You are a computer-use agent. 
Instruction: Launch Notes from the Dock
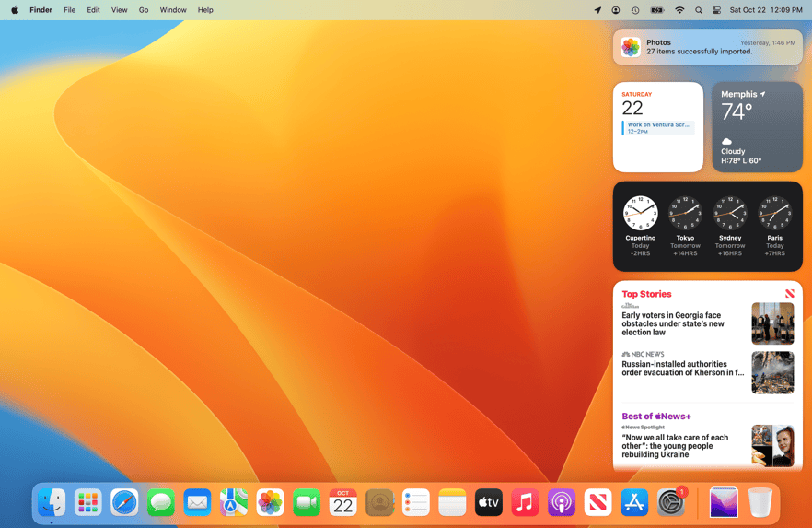452,502
